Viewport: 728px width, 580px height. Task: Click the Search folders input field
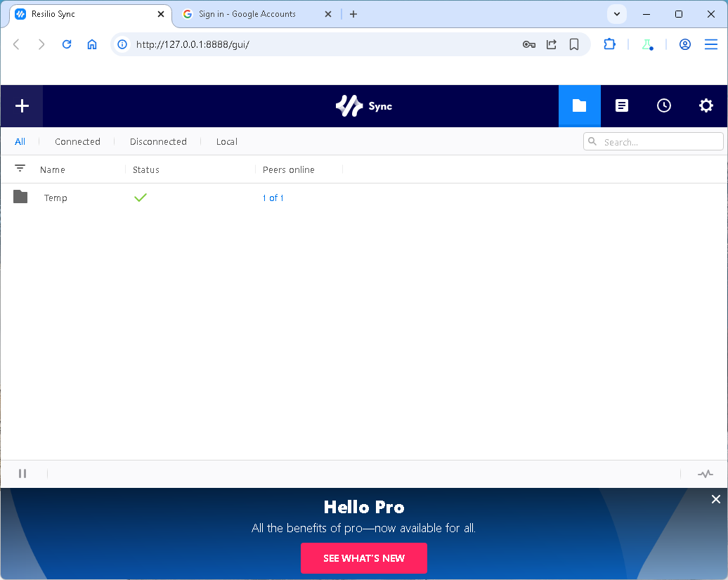[654, 141]
